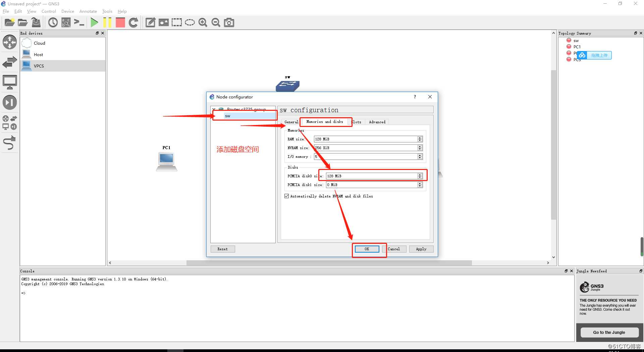Screen dimensions: 644x352
Task: Click the Zoom in magnifier icon
Action: 203,23
